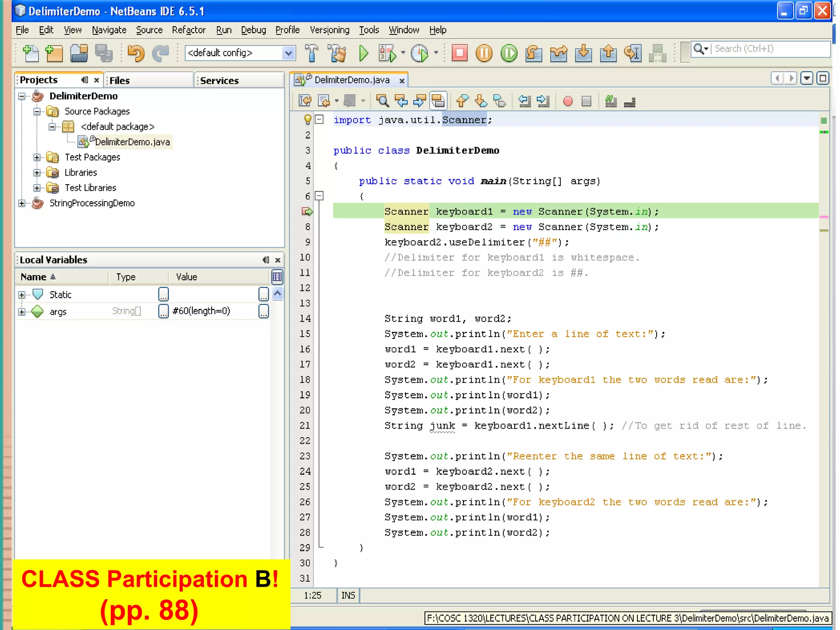Click the green Continue debugging icon
Screen dimensions: 840x630
pyautogui.click(x=509, y=53)
